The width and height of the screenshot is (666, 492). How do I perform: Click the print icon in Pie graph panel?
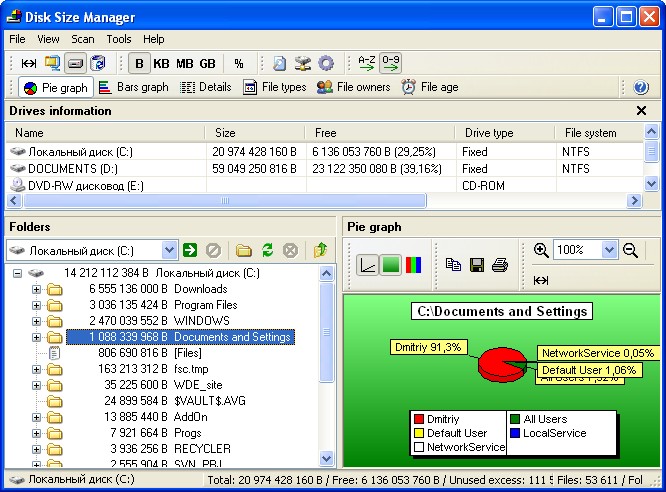coord(499,265)
